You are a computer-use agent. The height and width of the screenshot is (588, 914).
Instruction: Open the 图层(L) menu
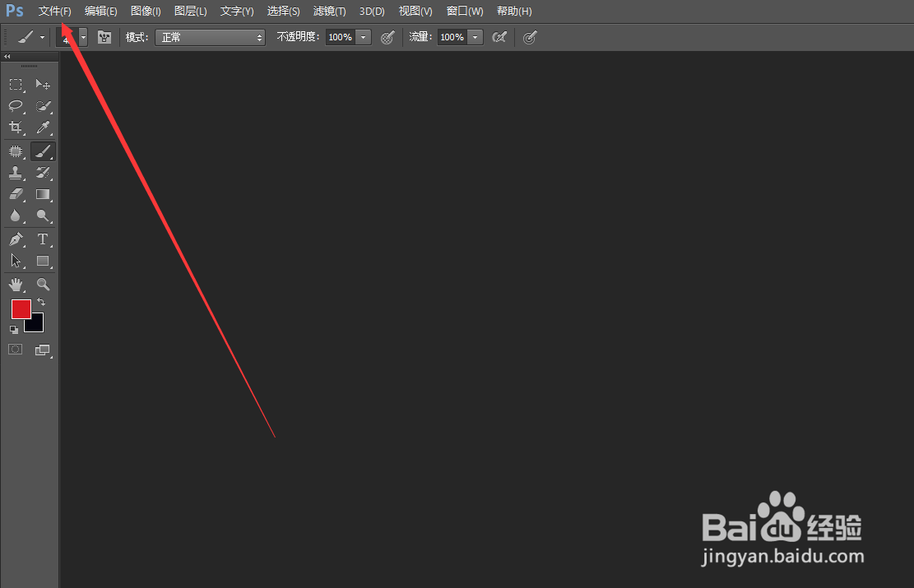coord(191,11)
